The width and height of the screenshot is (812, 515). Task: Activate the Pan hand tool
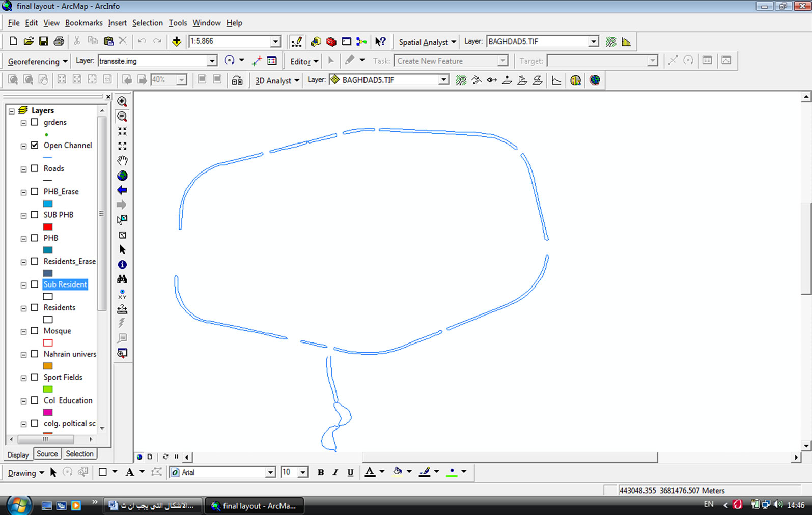pos(122,161)
